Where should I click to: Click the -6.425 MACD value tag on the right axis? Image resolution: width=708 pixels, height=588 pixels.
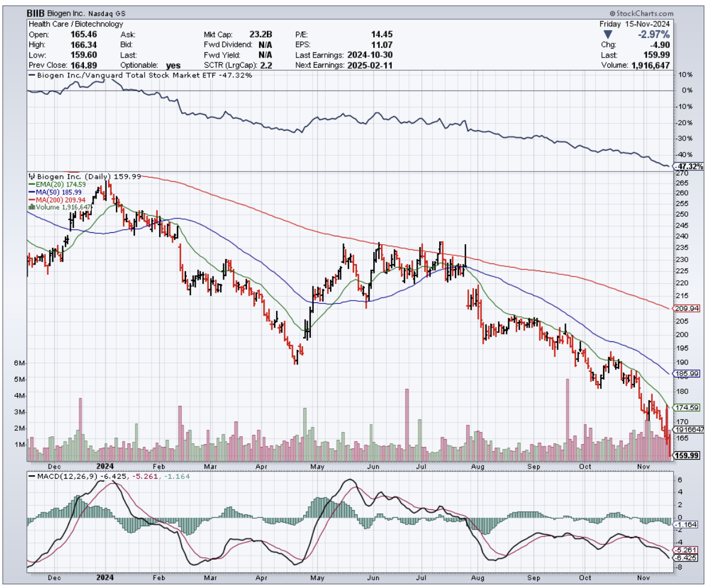[x=686, y=557]
